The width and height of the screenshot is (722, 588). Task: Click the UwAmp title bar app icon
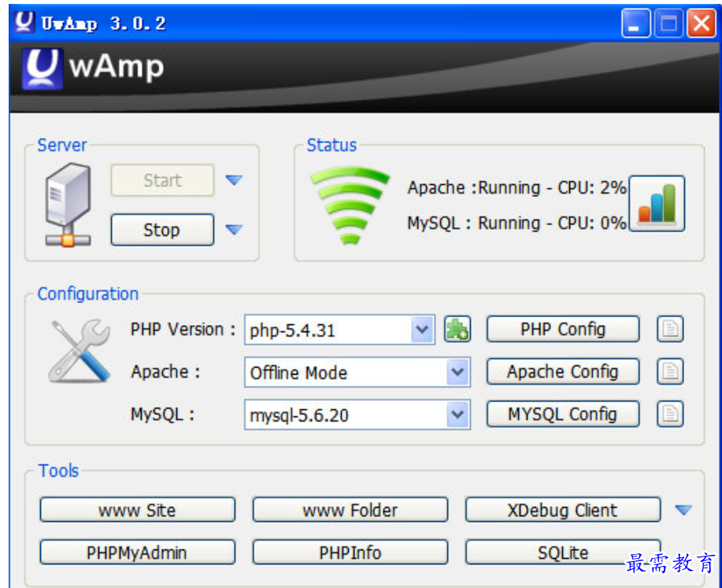24,22
